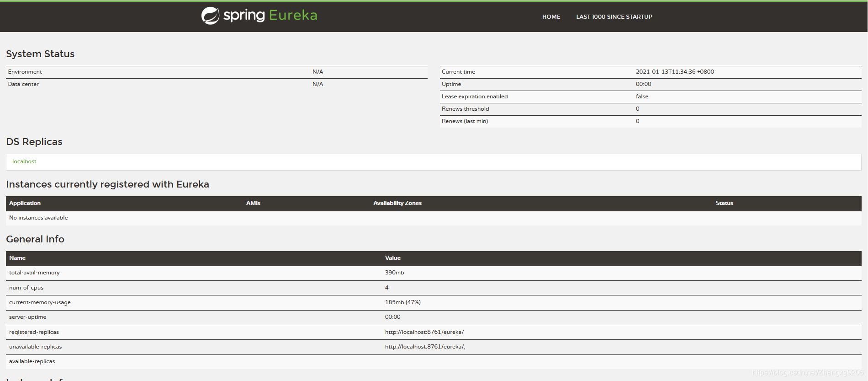Open the HOME navigation link
The width and height of the screenshot is (868, 381).
551,17
